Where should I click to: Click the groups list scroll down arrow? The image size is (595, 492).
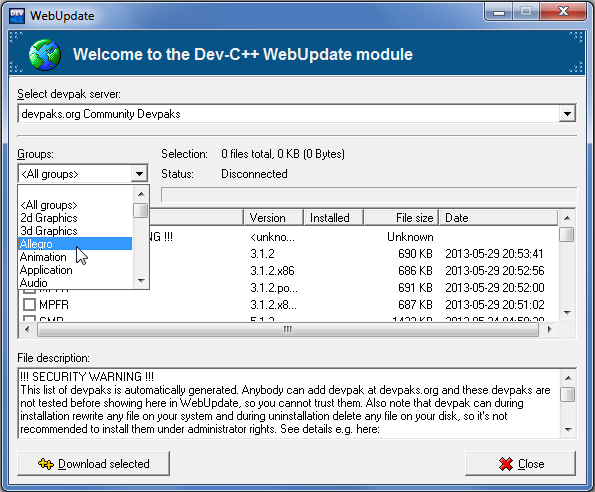(141, 281)
